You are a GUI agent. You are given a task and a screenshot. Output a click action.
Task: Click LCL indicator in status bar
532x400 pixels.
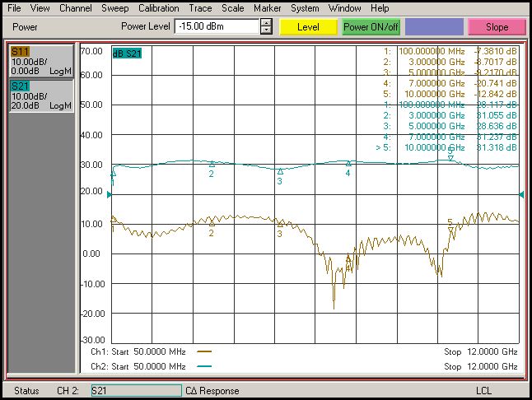pos(483,391)
